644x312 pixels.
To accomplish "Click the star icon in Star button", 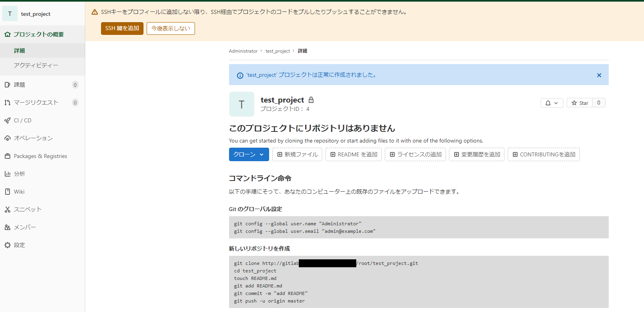I will point(574,103).
